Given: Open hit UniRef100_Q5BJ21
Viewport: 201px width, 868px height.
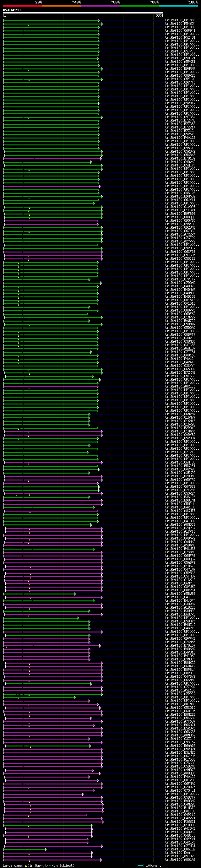Looking at the screenshot, I should click(180, 58).
